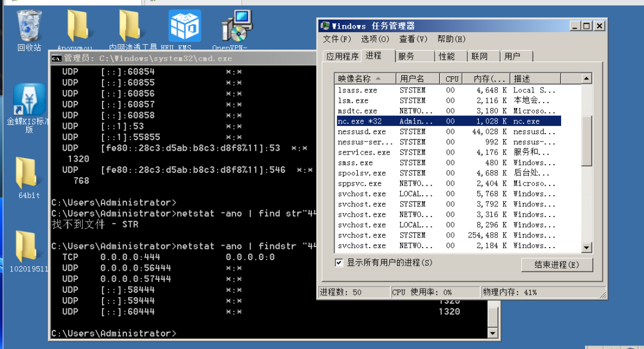
Task: Open the 文件(F) menu in Task Manager
Action: (337, 39)
